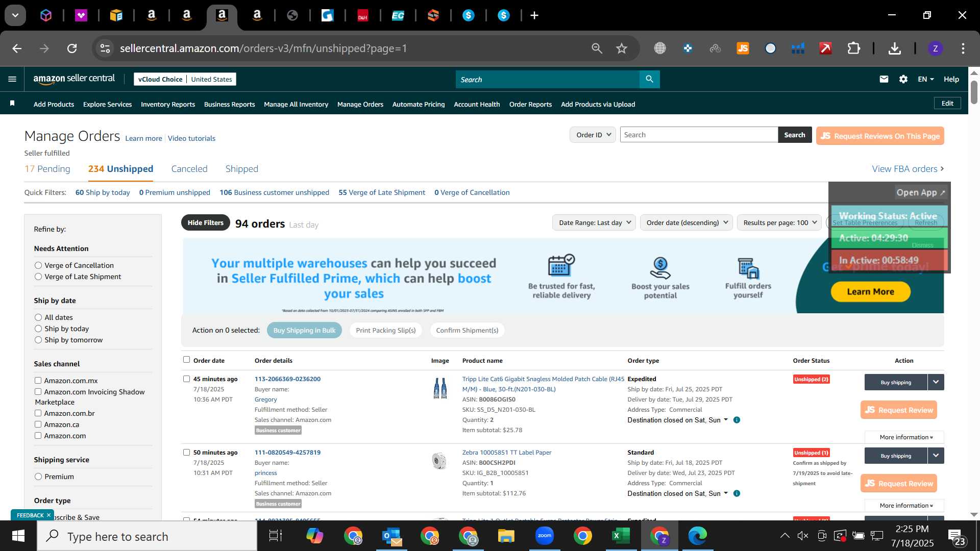Select the Premium shipping service radio
This screenshot has height=551, width=980.
click(x=38, y=477)
